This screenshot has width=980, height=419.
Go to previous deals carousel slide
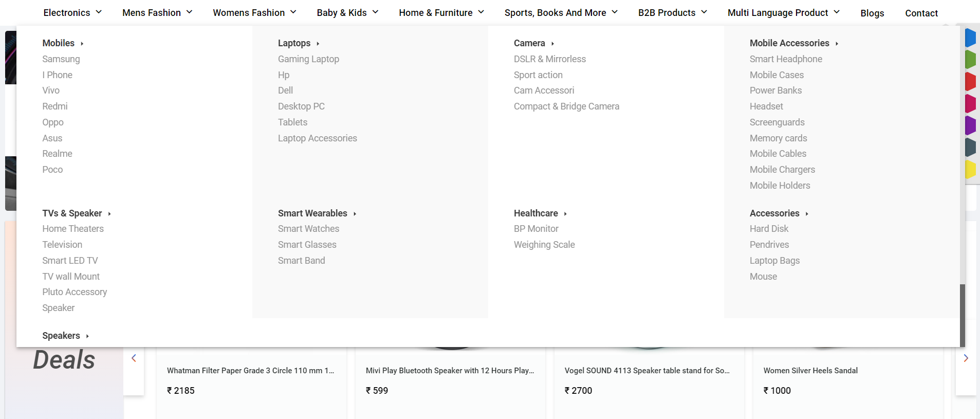click(x=134, y=358)
